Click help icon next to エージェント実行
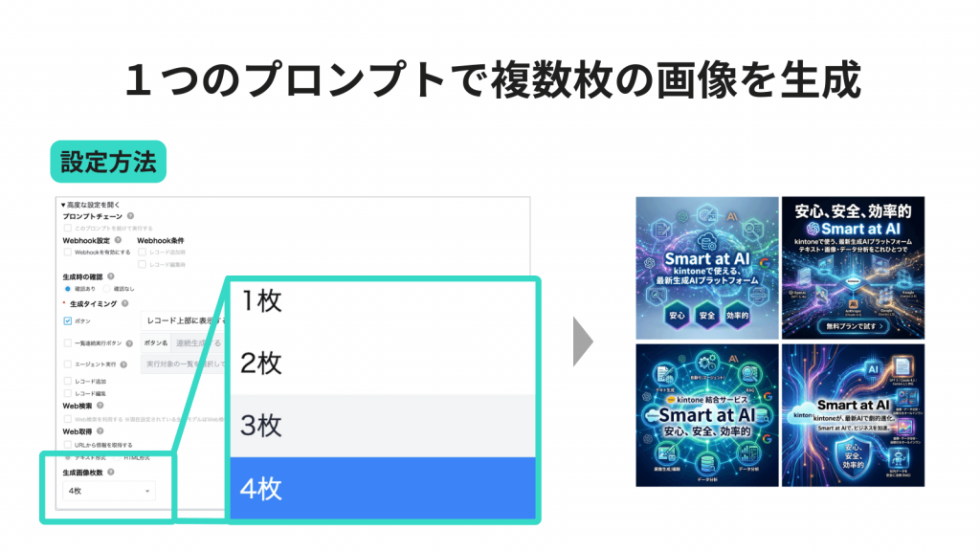980x551 pixels. (x=123, y=364)
